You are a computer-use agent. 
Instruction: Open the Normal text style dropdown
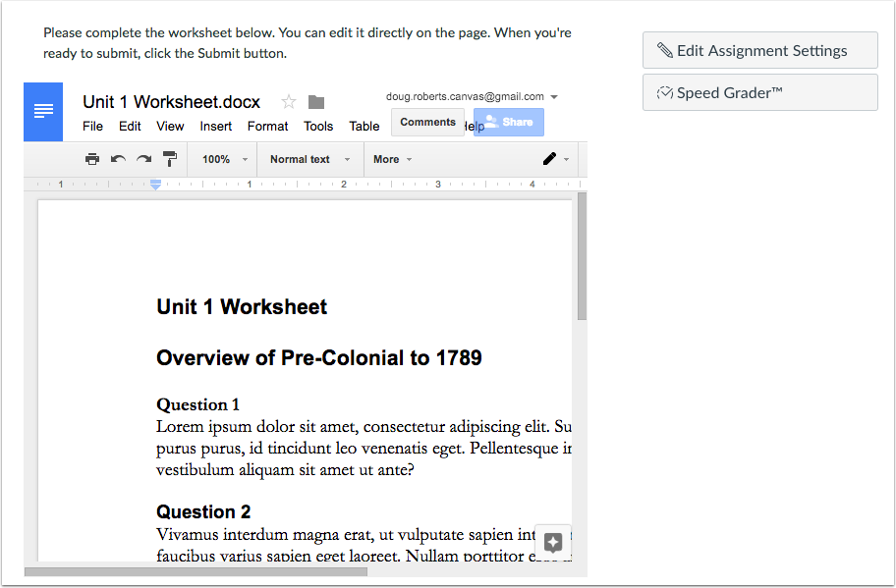point(309,159)
